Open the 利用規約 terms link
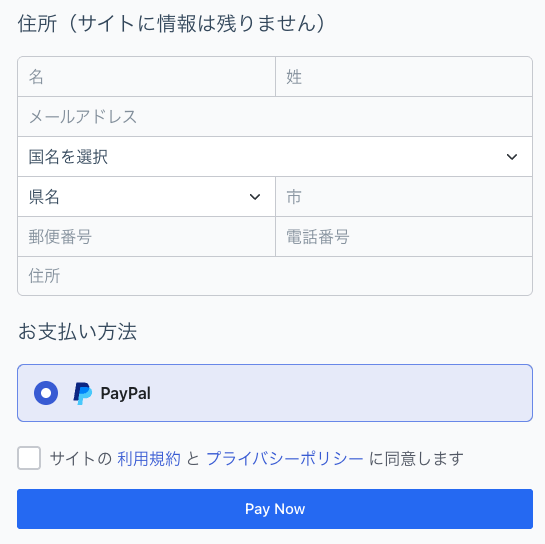This screenshot has height=544, width=545. click(x=149, y=458)
